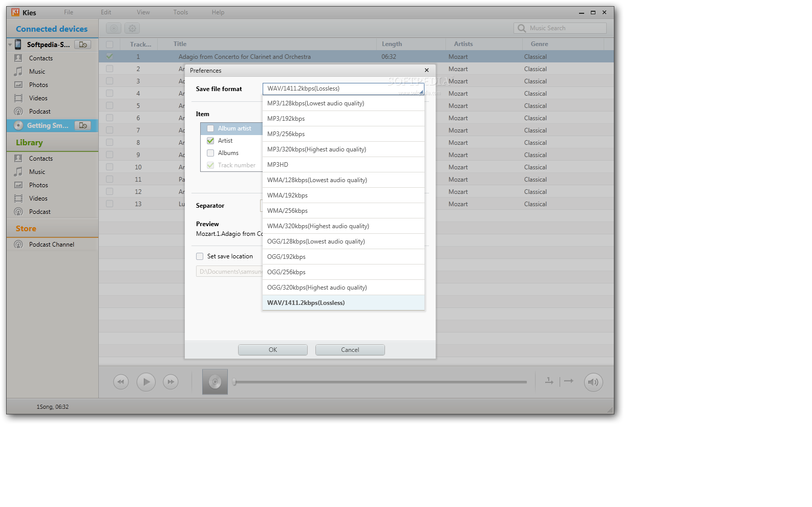Check the track 13 checkbox

pos(110,204)
